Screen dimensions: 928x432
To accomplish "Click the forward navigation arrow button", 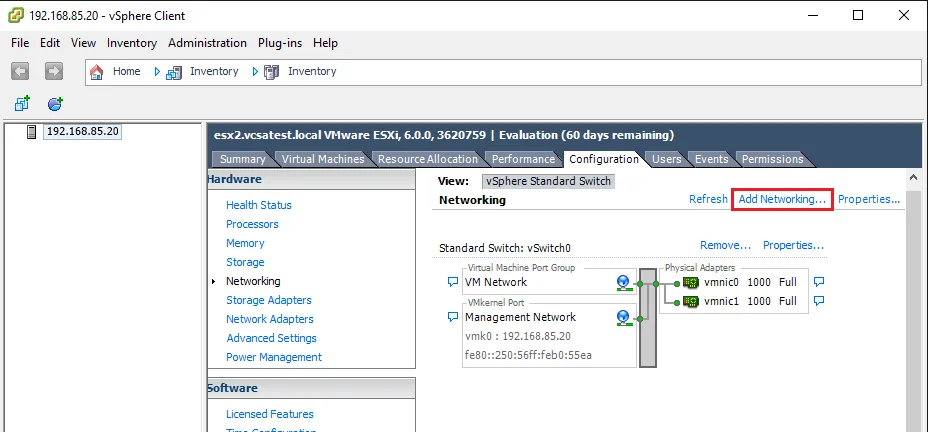I will click(54, 71).
